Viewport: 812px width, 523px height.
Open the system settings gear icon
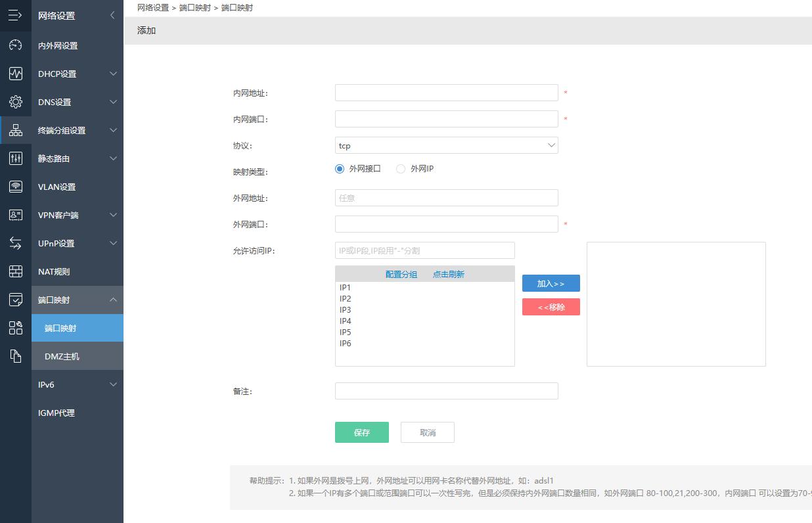16,102
